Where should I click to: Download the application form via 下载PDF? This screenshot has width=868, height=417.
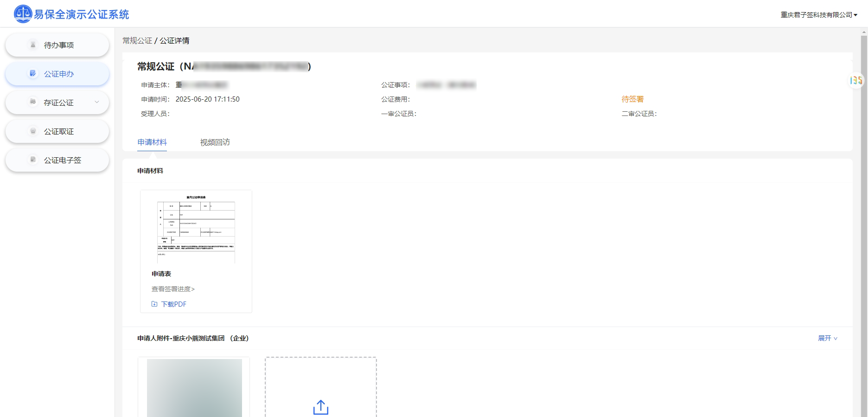[174, 304]
